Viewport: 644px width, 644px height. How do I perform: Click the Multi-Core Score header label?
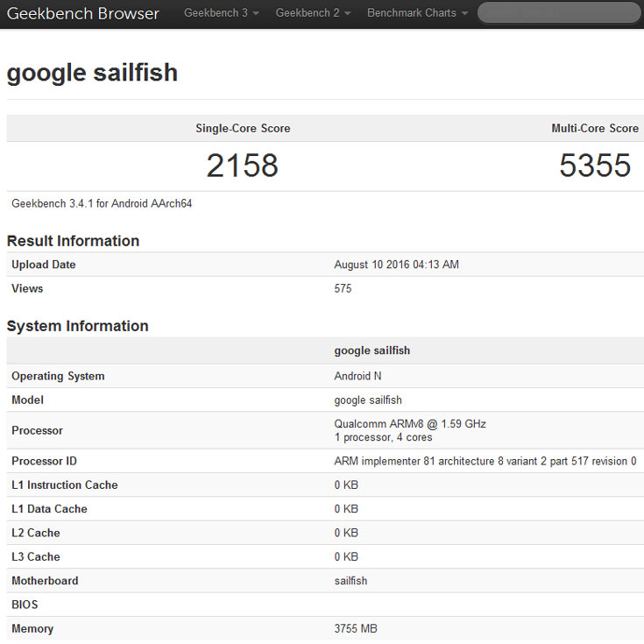click(595, 128)
